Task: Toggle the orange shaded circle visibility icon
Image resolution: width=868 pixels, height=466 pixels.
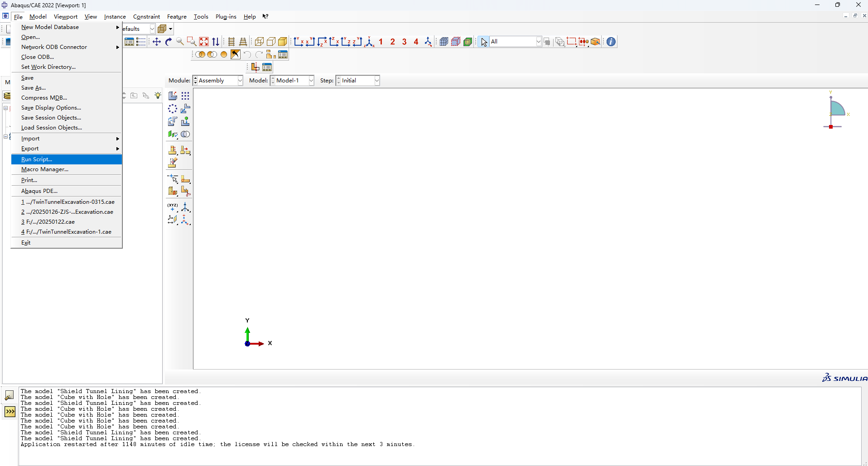Action: pos(224,55)
